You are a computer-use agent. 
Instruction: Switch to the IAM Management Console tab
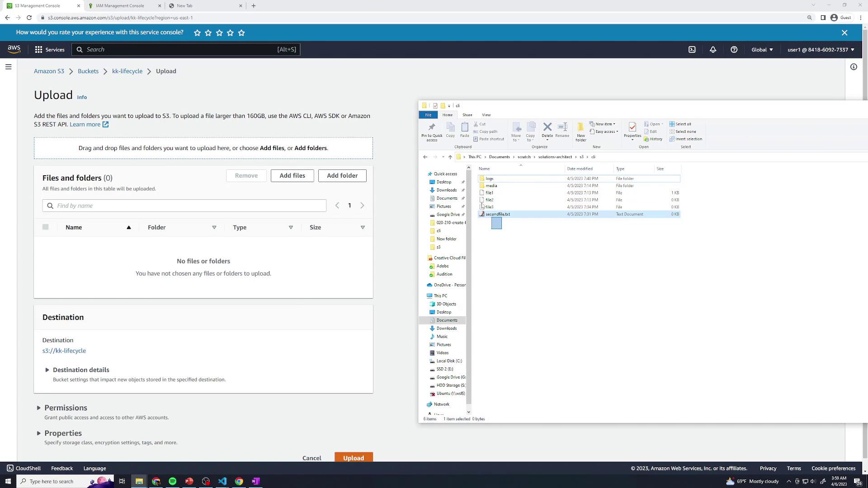click(x=120, y=6)
